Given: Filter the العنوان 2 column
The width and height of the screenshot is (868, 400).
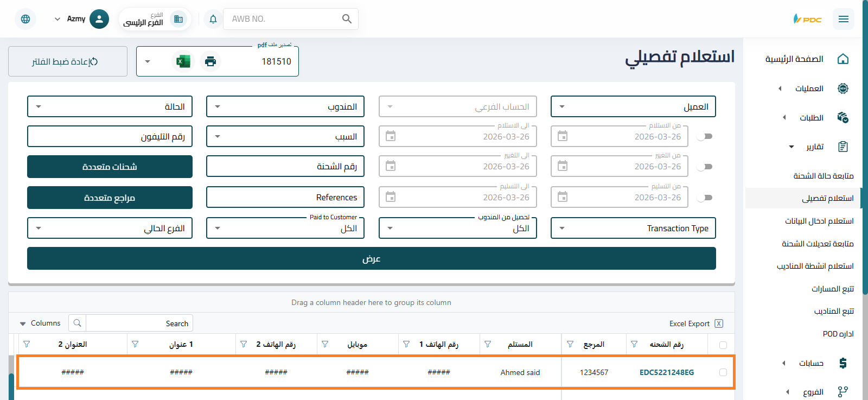Looking at the screenshot, I should 27,344.
